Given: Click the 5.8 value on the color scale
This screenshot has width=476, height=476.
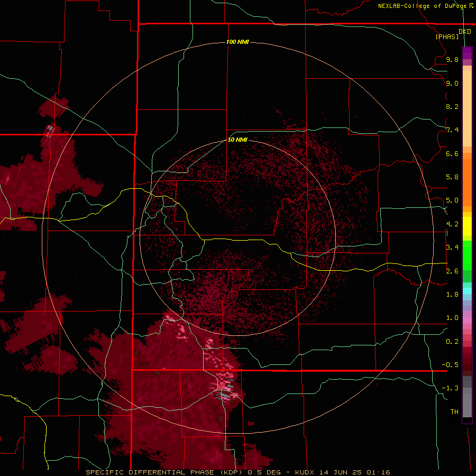Looking at the screenshot, I should [452, 177].
